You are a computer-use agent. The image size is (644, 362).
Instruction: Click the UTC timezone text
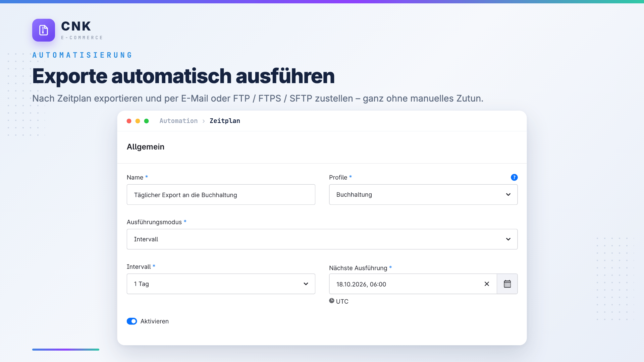pos(342,301)
